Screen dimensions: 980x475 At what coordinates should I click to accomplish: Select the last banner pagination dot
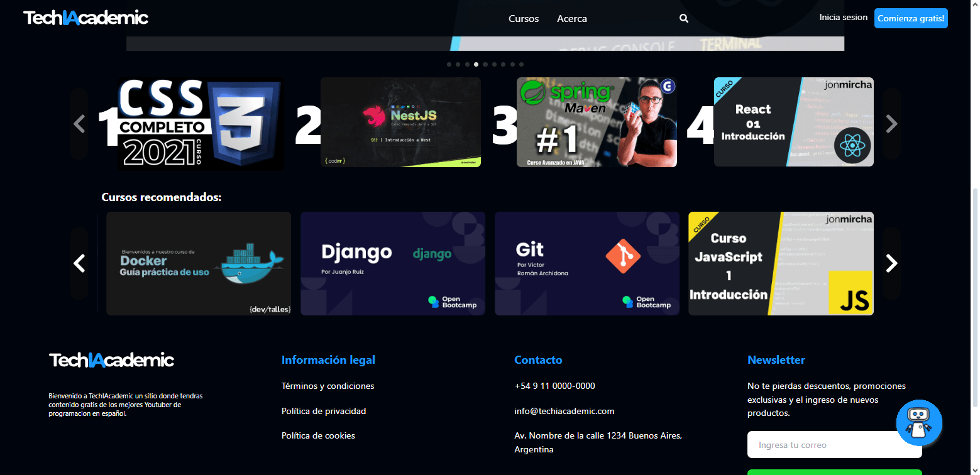pos(521,64)
